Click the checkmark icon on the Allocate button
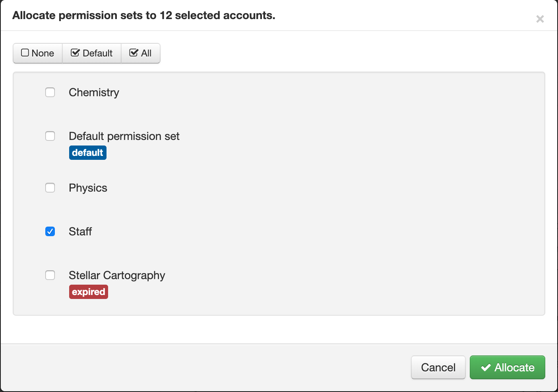Screen dimensions: 558x392 pyautogui.click(x=486, y=368)
